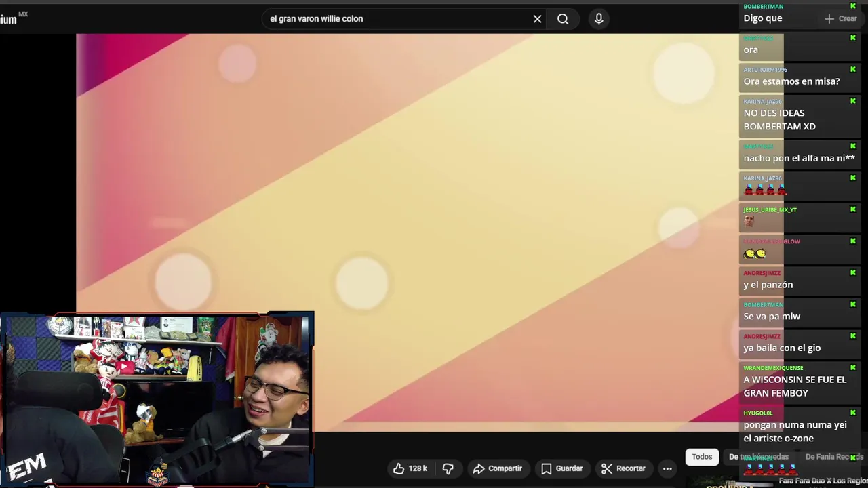The height and width of the screenshot is (488, 868).
Task: Activate voice search microphone icon
Action: click(599, 19)
